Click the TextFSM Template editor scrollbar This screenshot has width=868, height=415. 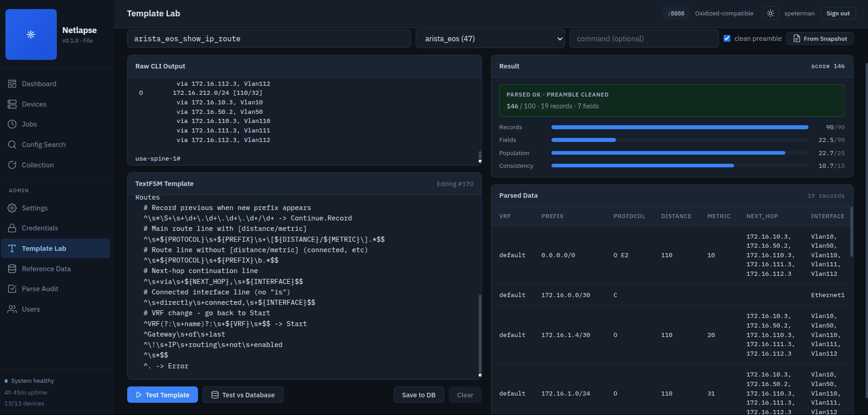pyautogui.click(x=480, y=334)
